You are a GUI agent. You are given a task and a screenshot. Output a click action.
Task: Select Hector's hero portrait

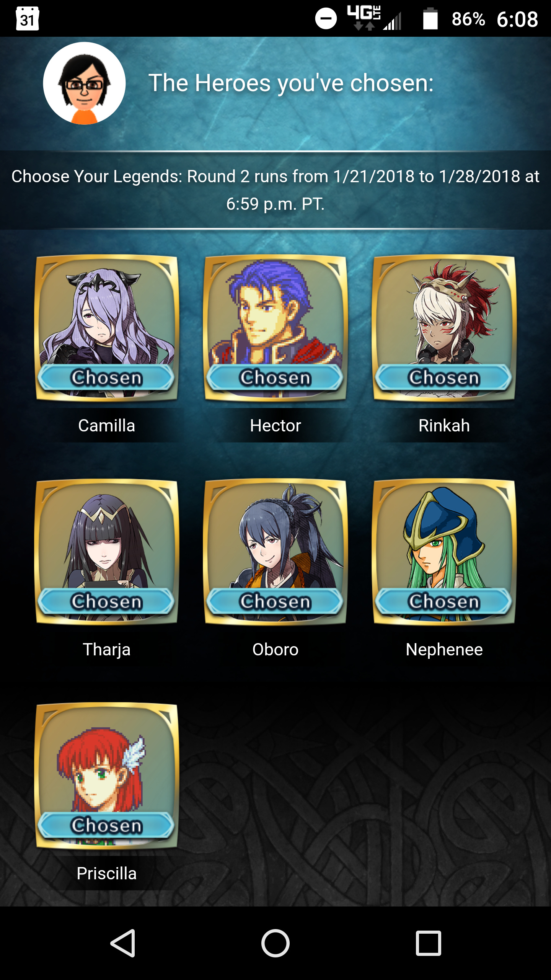[x=275, y=328]
